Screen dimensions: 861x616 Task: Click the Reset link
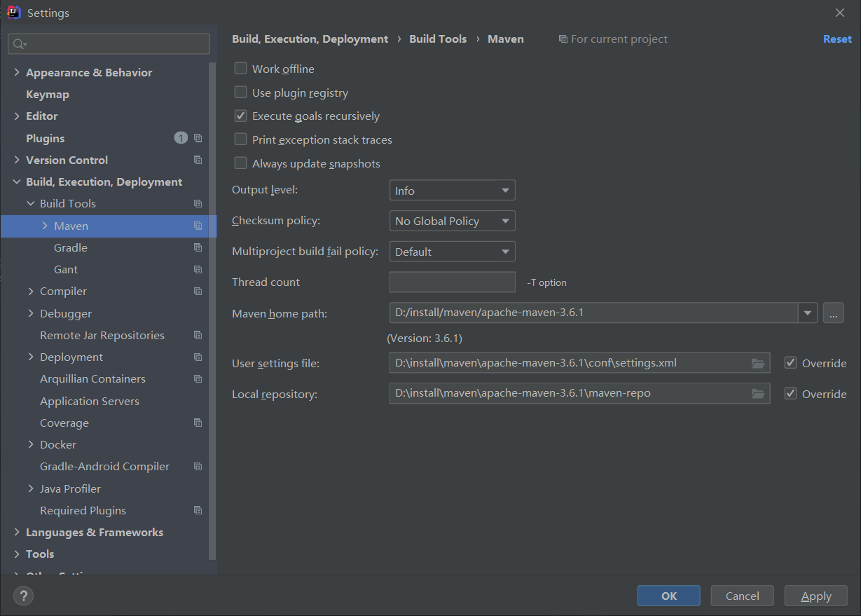837,39
